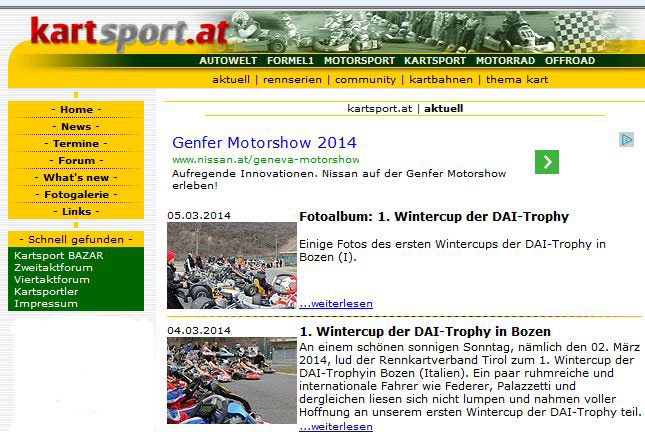The image size is (645, 432).
Task: Open the KARTSPORT section
Action: click(x=435, y=60)
